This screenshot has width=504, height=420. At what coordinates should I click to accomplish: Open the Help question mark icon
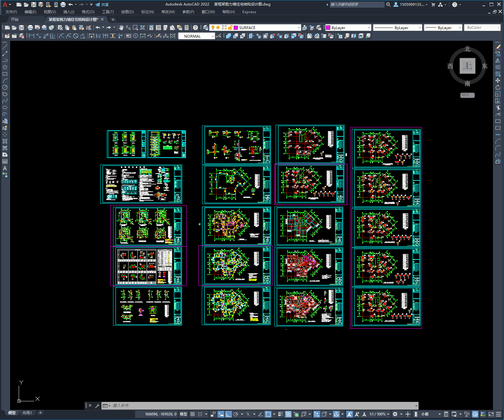click(195, 28)
